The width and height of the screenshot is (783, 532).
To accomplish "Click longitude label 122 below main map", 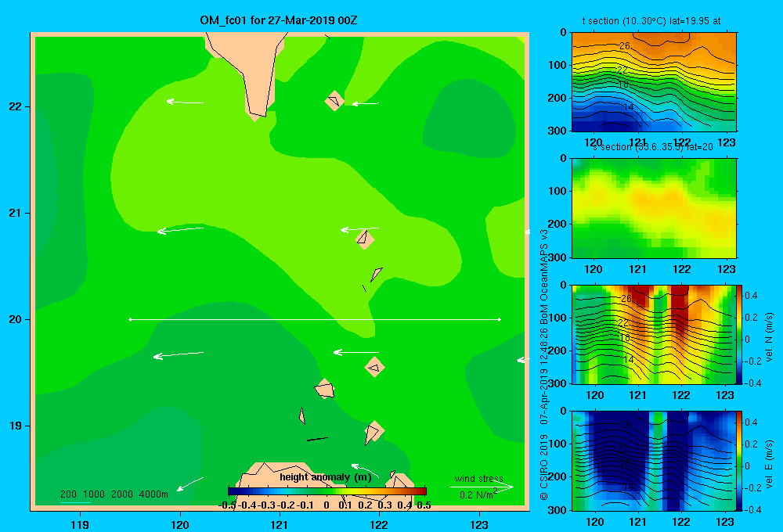I will (379, 524).
